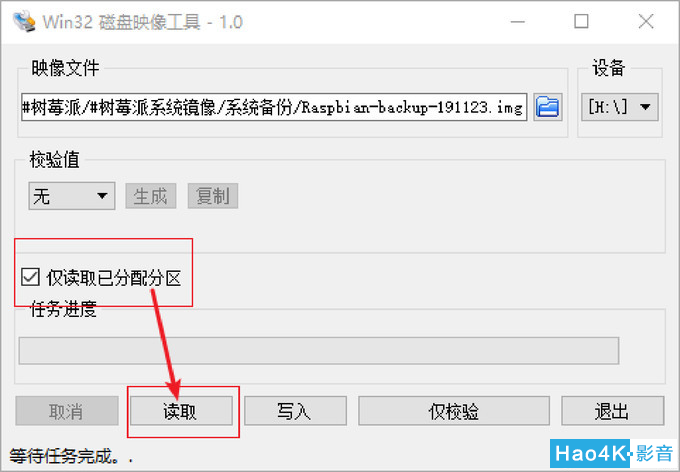Click the 复制 hash button
This screenshot has width=680, height=472.
[212, 196]
